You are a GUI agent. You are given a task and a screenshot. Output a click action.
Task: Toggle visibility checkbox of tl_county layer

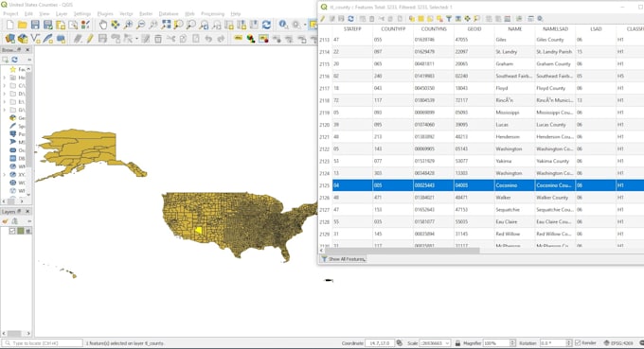click(12, 231)
